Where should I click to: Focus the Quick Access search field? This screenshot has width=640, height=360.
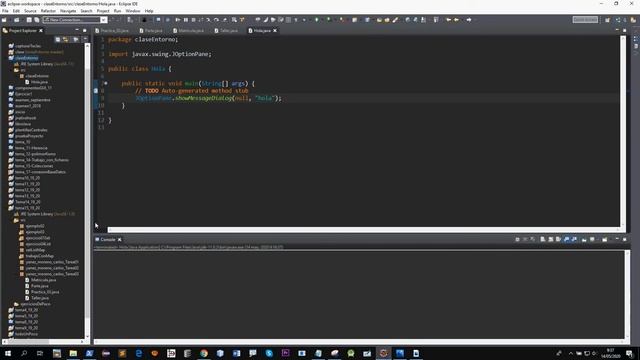click(x=585, y=20)
